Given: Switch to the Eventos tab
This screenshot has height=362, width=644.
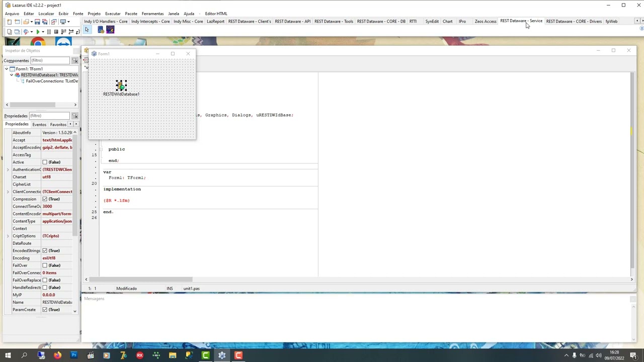Looking at the screenshot, I should (39, 124).
